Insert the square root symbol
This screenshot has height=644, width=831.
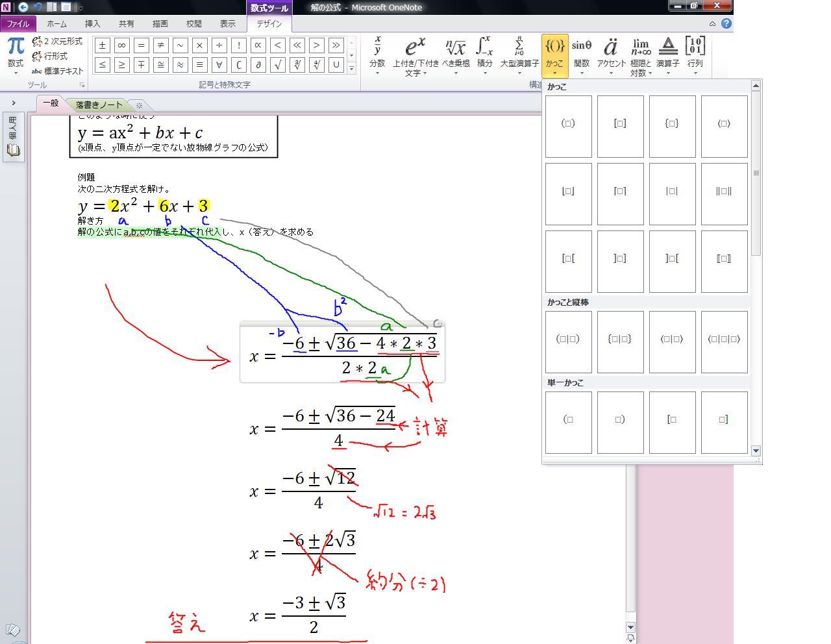tap(277, 64)
